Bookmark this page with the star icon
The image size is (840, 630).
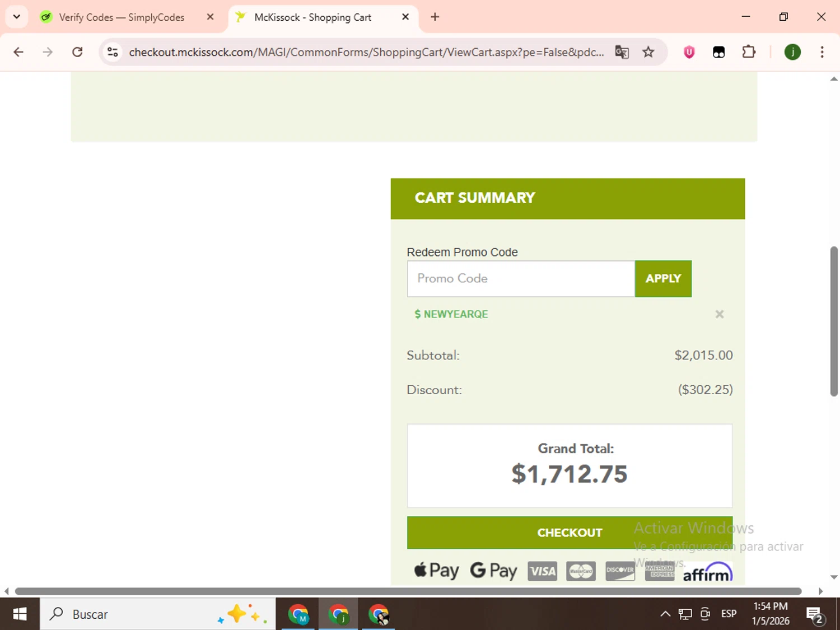648,52
